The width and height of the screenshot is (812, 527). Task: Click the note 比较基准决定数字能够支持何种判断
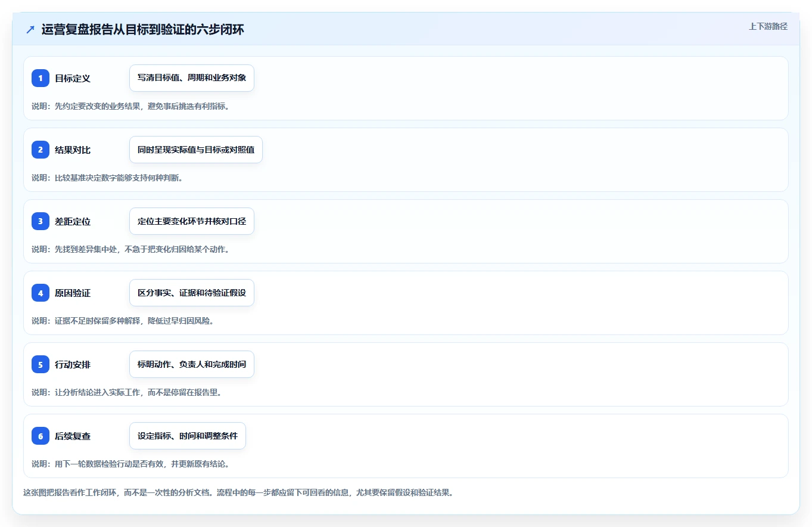coord(107,178)
